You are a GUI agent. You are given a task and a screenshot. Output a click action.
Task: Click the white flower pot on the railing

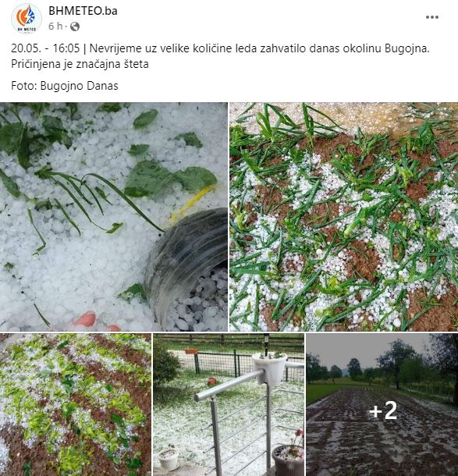coord(269,368)
